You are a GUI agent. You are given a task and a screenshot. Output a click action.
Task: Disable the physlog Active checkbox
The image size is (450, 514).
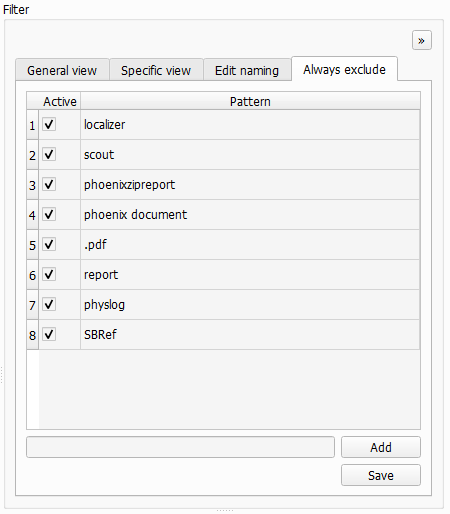pos(49,305)
